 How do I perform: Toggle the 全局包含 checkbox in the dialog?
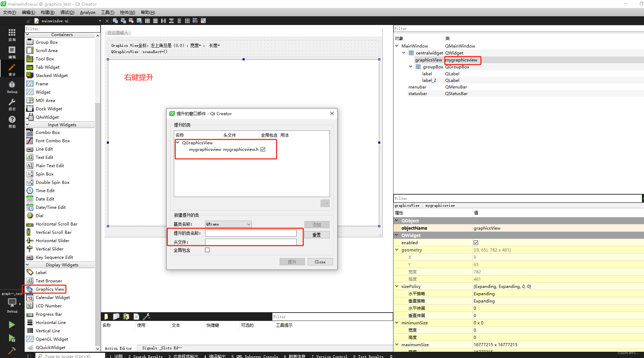pyautogui.click(x=207, y=250)
